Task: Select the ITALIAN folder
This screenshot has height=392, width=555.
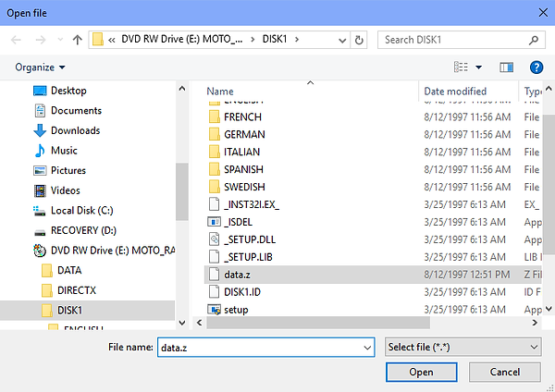Action: click(x=241, y=153)
